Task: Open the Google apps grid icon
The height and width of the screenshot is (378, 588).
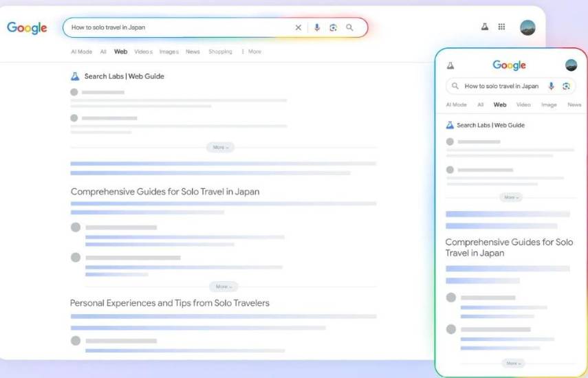Action: click(x=502, y=27)
